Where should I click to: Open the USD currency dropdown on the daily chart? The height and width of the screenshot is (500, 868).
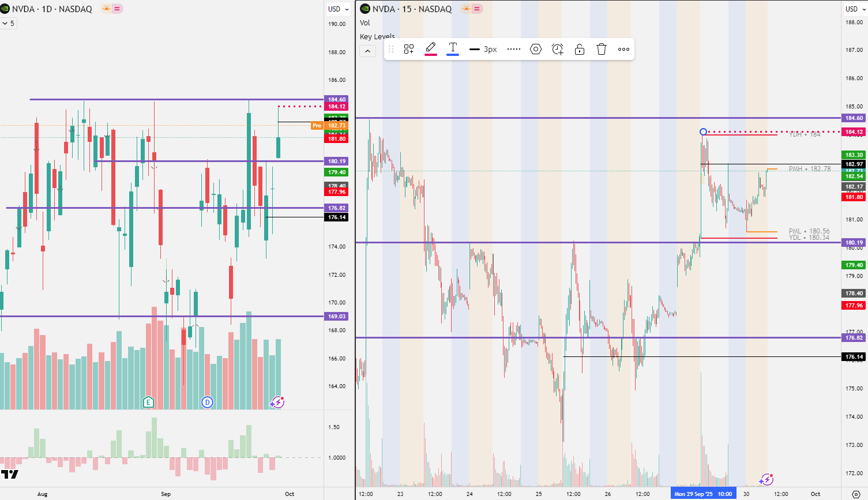(338, 9)
